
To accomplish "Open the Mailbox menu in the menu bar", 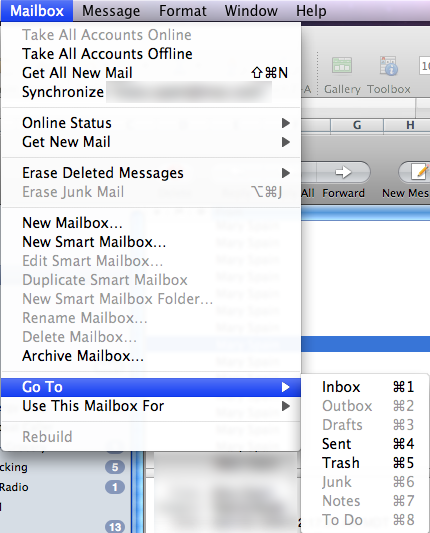I will [37, 11].
